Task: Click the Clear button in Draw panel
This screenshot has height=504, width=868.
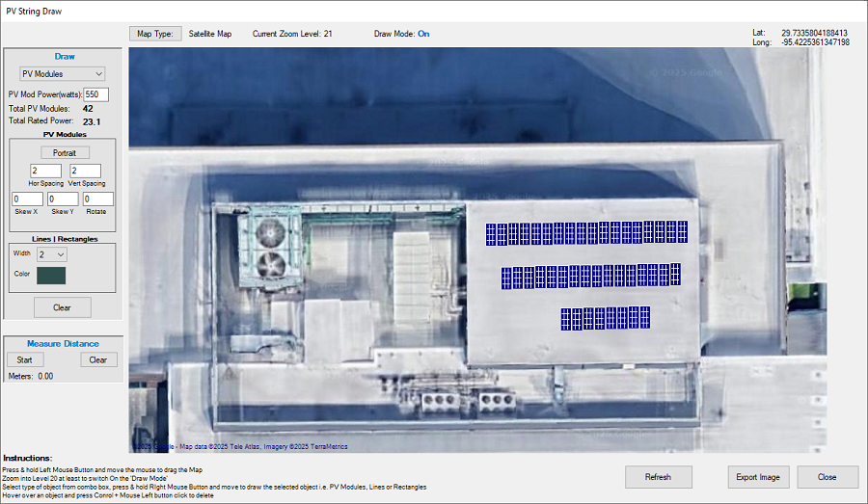Action: (x=63, y=307)
